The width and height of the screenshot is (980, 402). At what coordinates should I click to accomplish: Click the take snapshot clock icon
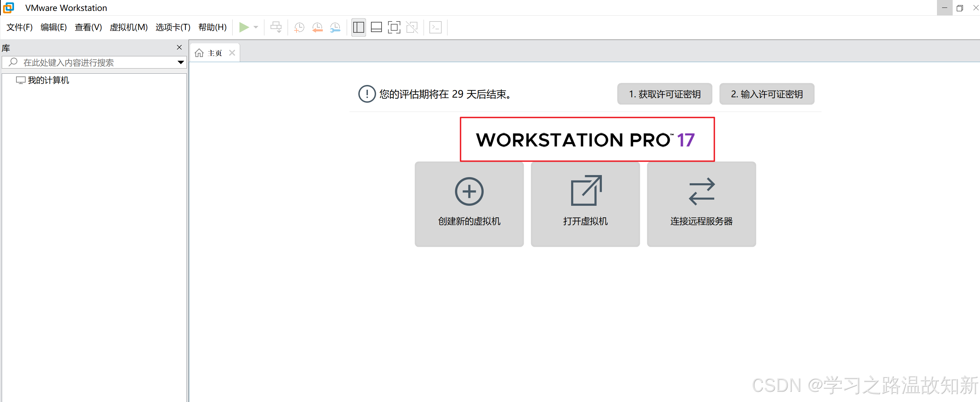pyautogui.click(x=299, y=27)
